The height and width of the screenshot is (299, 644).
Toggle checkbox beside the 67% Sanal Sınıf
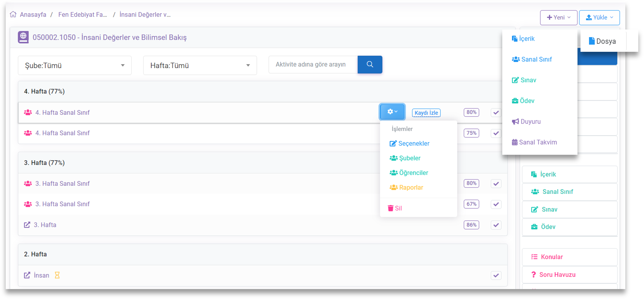coord(496,204)
